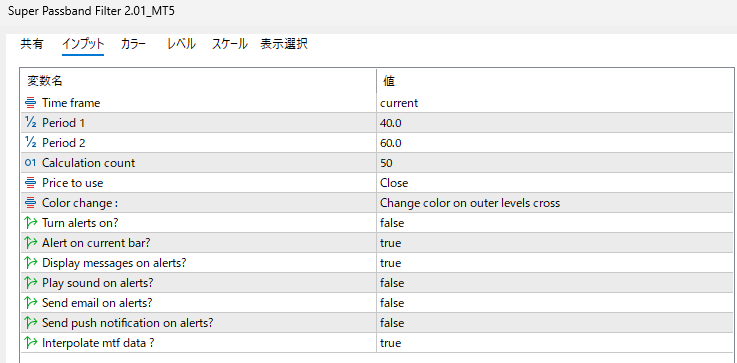Screen dimensions: 737x363
Task: Click the fraction icon next to Period 2
Action: click(x=31, y=142)
